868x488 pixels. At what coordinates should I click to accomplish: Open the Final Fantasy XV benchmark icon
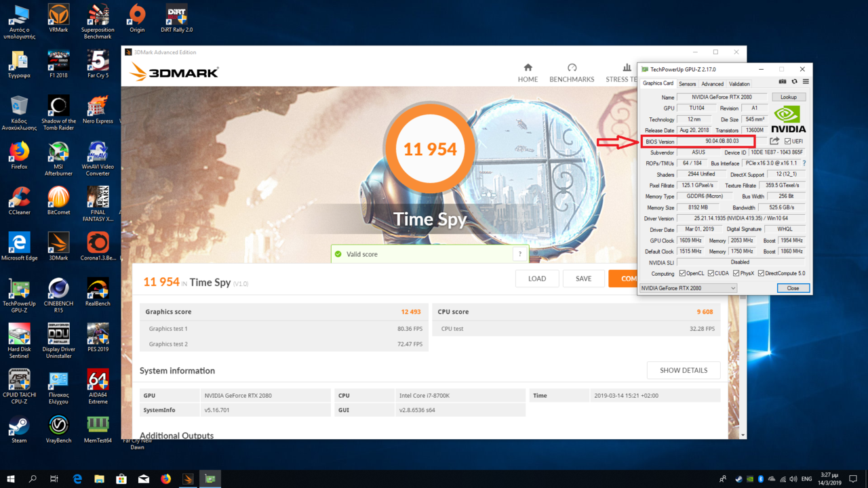98,204
